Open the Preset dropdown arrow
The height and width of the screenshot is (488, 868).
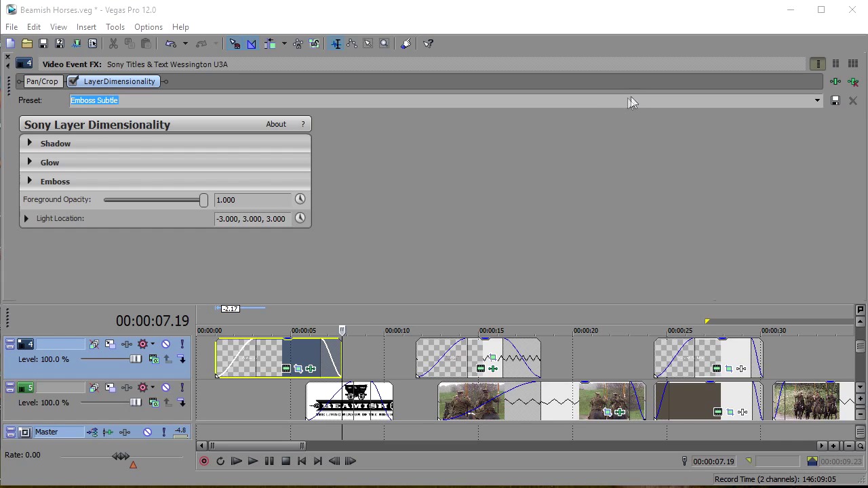817,100
